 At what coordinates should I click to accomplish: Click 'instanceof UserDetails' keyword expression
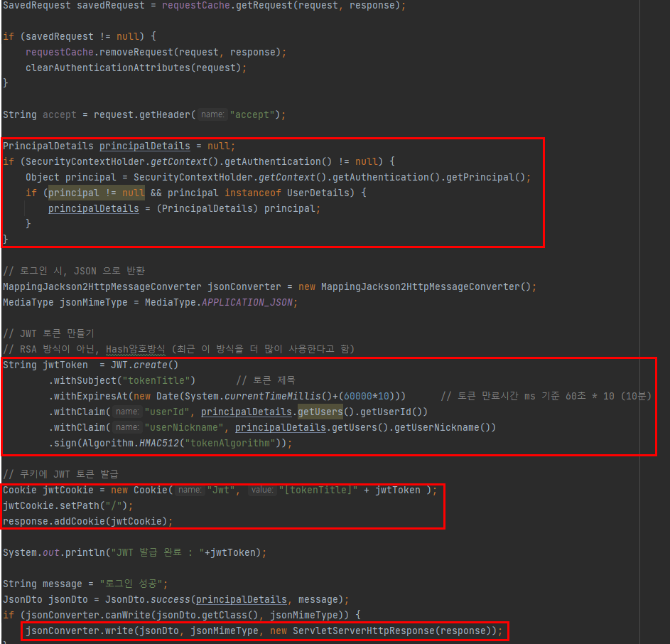287,193
